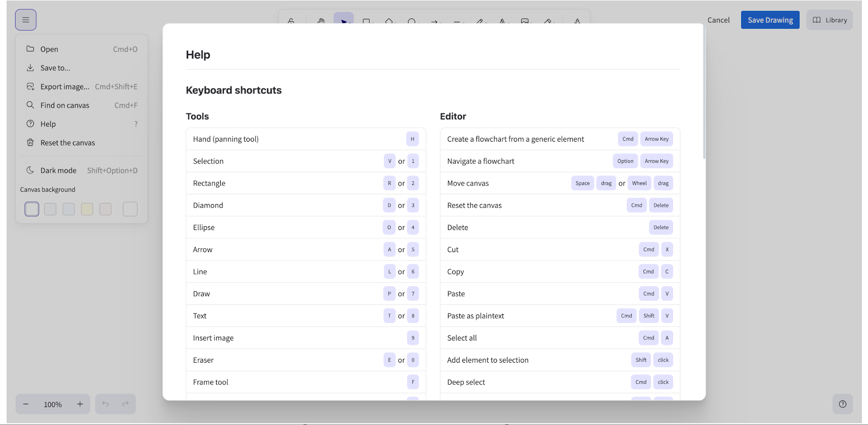Click the 'Option' key badge
868x425 pixels.
pos(626,161)
